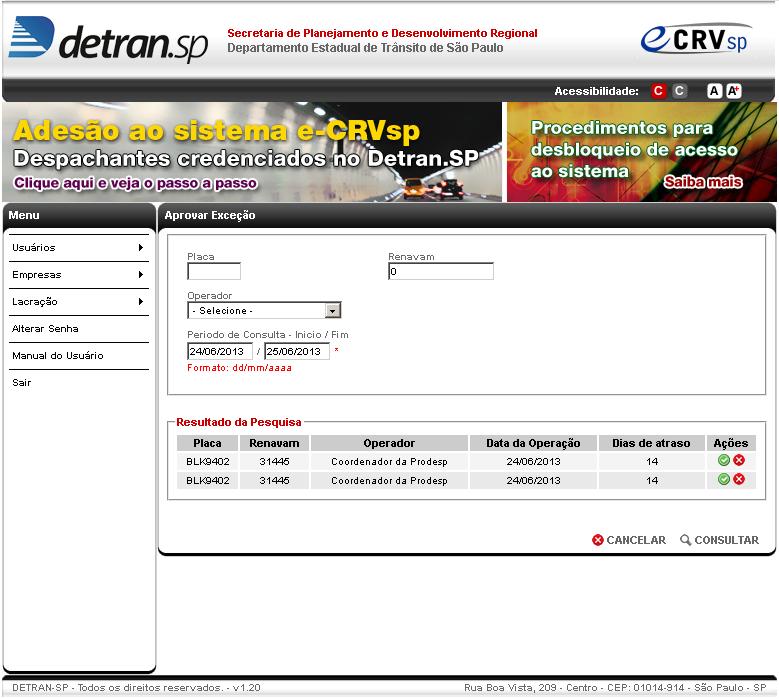Viewport: 779px width, 699px height.
Task: Click the 'Clique aqui e veja o passo a passo' link
Action: (135, 183)
